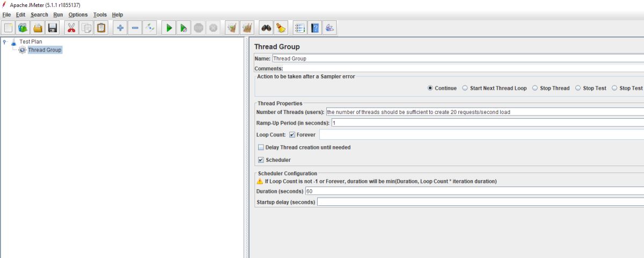Select the Stop Test radio button

(x=578, y=88)
